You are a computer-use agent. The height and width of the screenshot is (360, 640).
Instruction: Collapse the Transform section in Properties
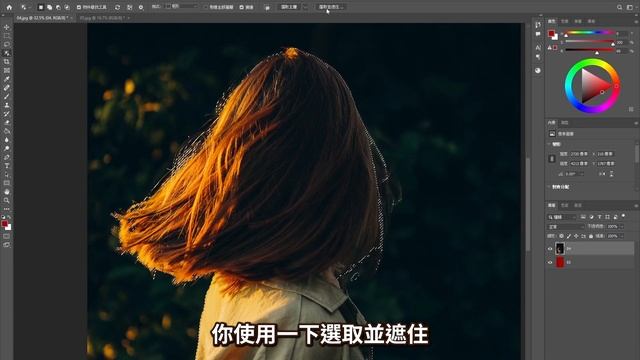pos(549,144)
